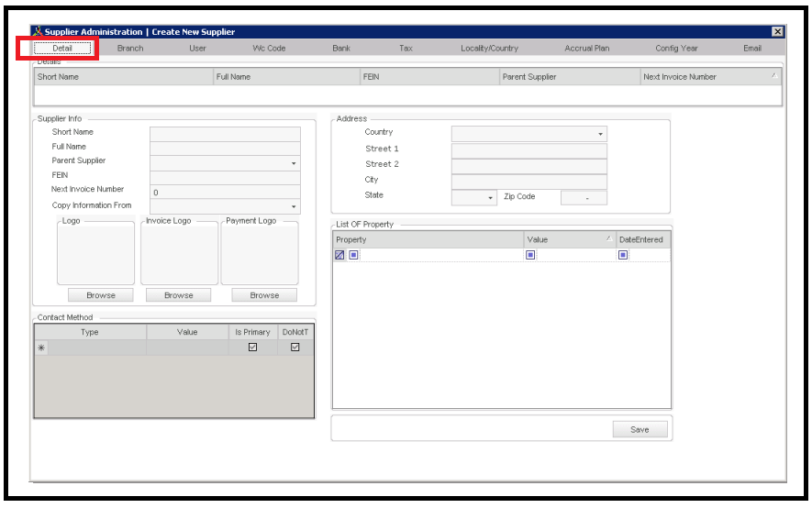Viewport: 812px width, 508px height.
Task: Click the Street 1 input field
Action: pos(529,150)
